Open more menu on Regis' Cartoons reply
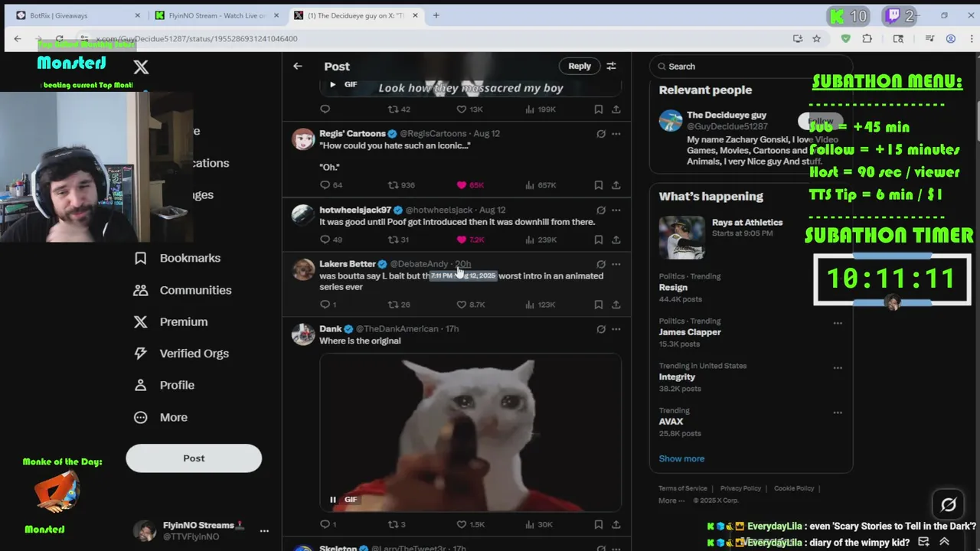The height and width of the screenshot is (551, 980). pos(616,133)
